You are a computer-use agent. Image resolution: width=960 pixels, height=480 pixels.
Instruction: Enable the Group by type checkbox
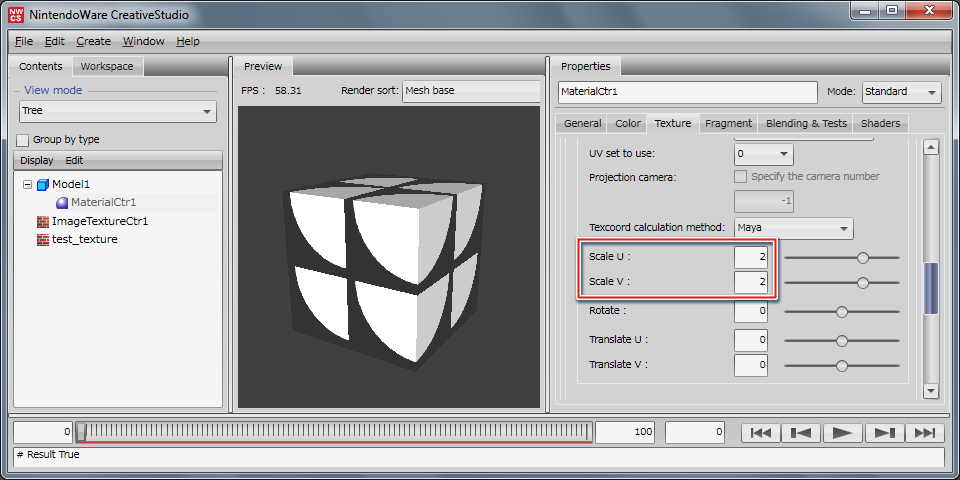click(x=23, y=140)
